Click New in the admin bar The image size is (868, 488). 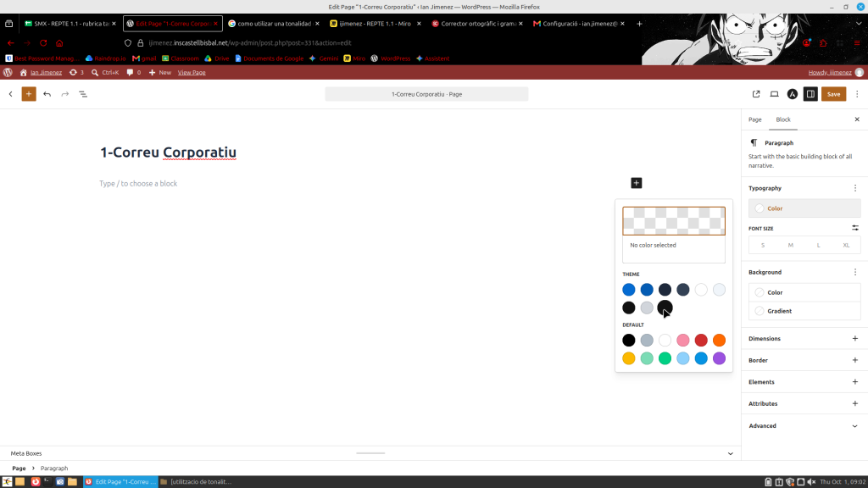[160, 73]
